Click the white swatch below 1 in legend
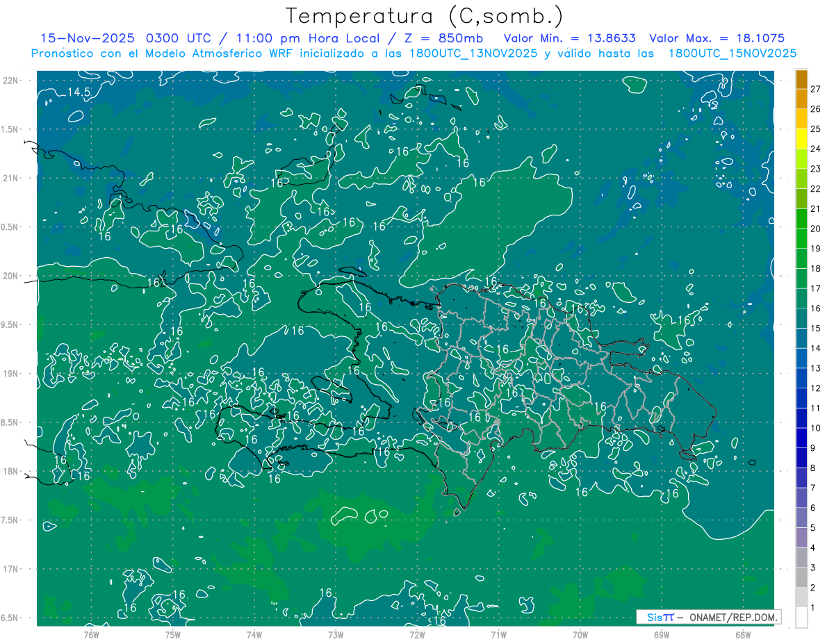834x644 pixels. pyautogui.click(x=801, y=618)
